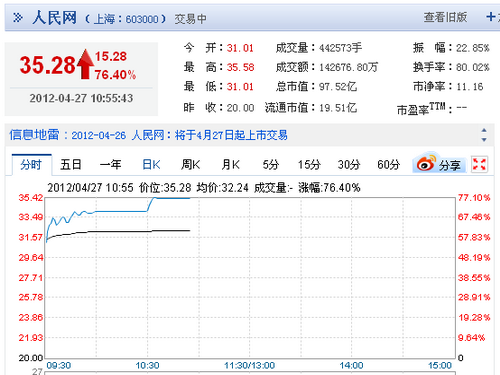Screen dimensions: 500x375
Task: Click 成交量 value 442573手
Action: click(340, 48)
